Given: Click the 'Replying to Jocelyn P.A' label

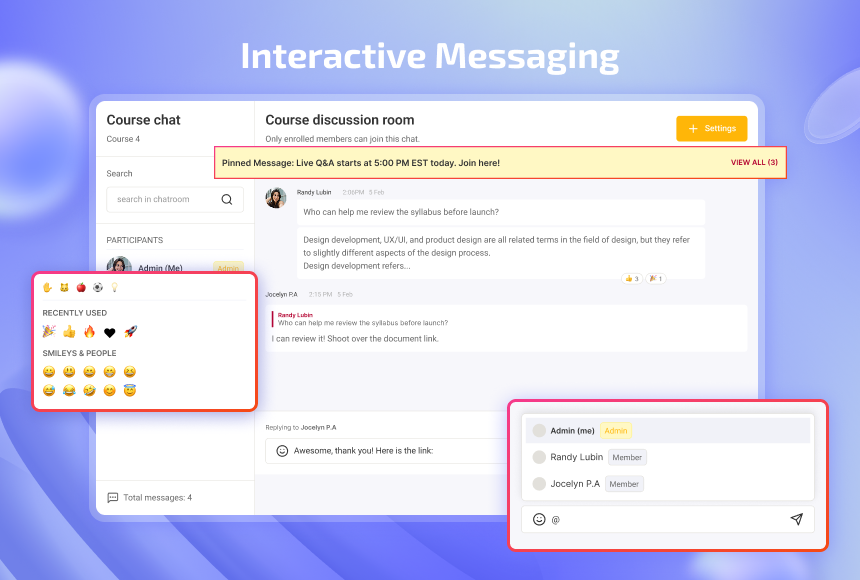Looking at the screenshot, I should pos(301,427).
